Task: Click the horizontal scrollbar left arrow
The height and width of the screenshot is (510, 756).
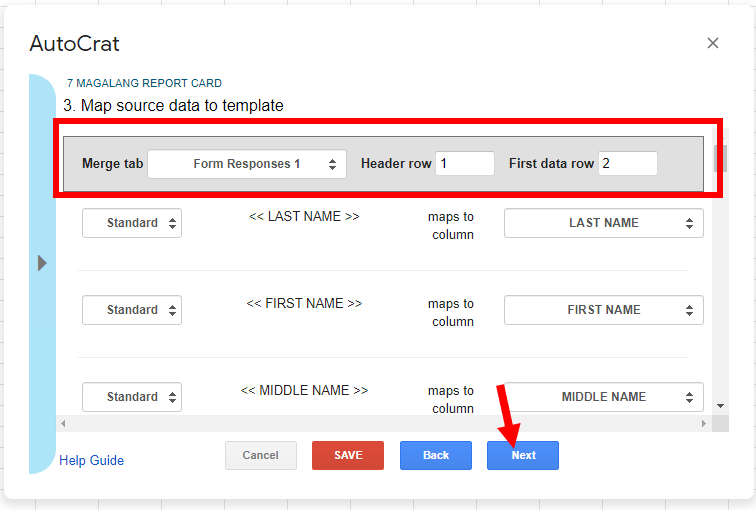Action: tap(63, 423)
